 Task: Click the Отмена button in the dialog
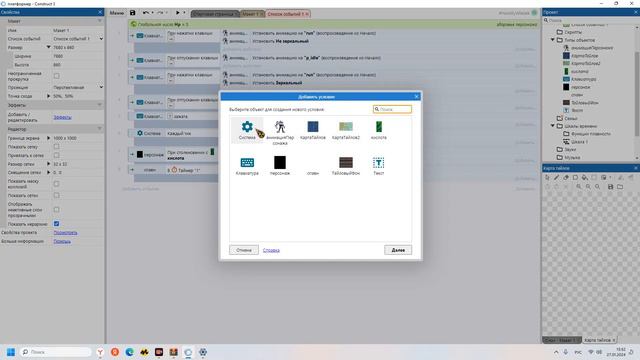244,250
